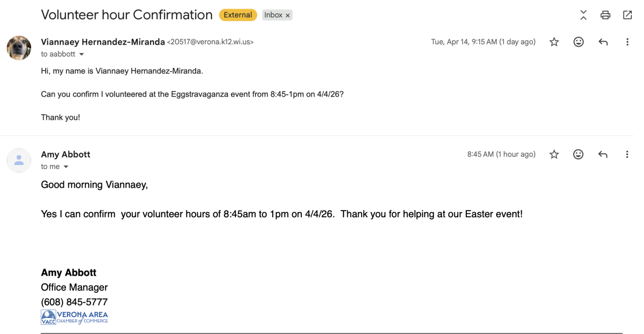Print all messages in this conversation
644x334 pixels.
tap(605, 15)
